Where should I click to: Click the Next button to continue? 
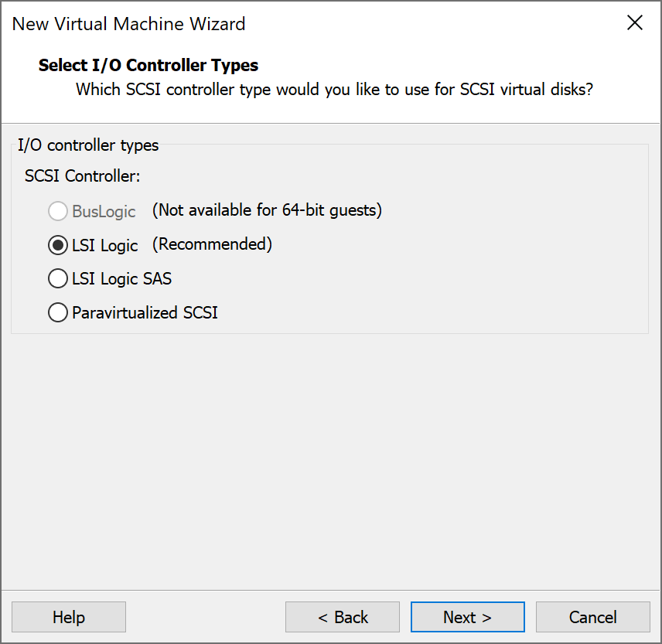point(467,617)
